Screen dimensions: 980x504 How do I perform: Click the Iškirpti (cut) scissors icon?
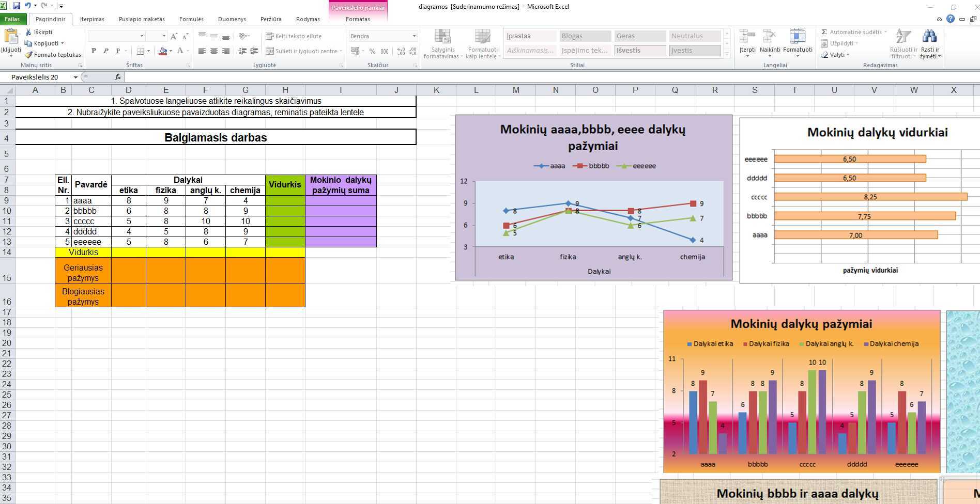click(28, 32)
